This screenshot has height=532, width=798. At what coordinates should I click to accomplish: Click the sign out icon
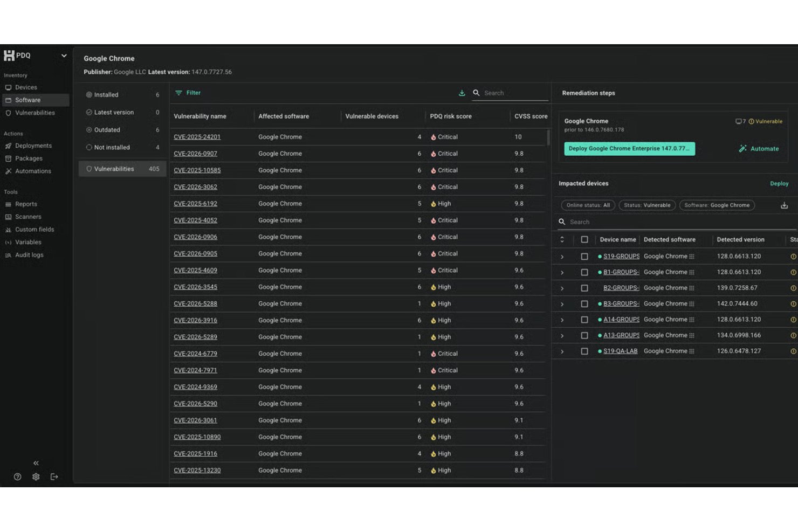tap(54, 477)
